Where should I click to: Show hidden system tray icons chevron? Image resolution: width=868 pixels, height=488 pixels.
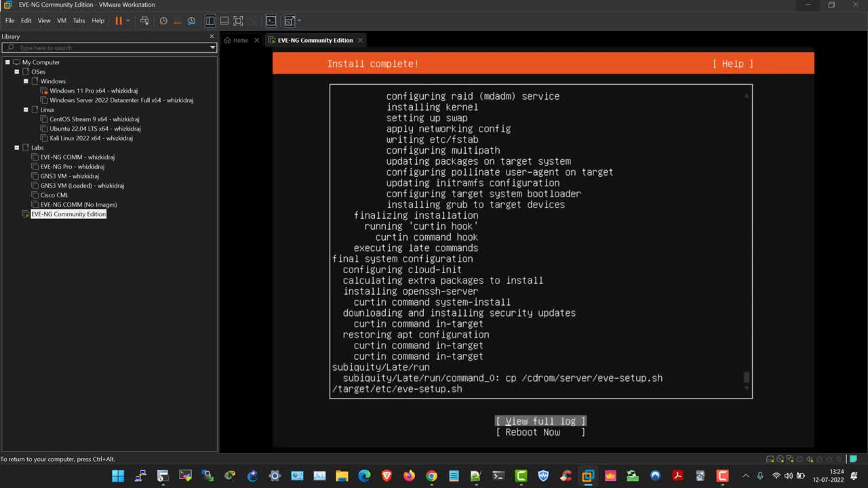coord(746,476)
